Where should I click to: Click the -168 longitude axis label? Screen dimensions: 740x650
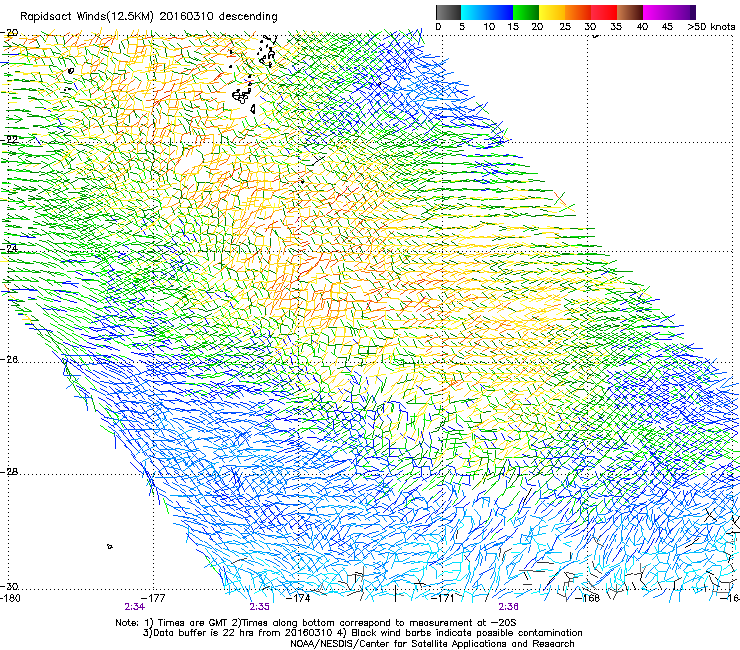pyautogui.click(x=588, y=598)
